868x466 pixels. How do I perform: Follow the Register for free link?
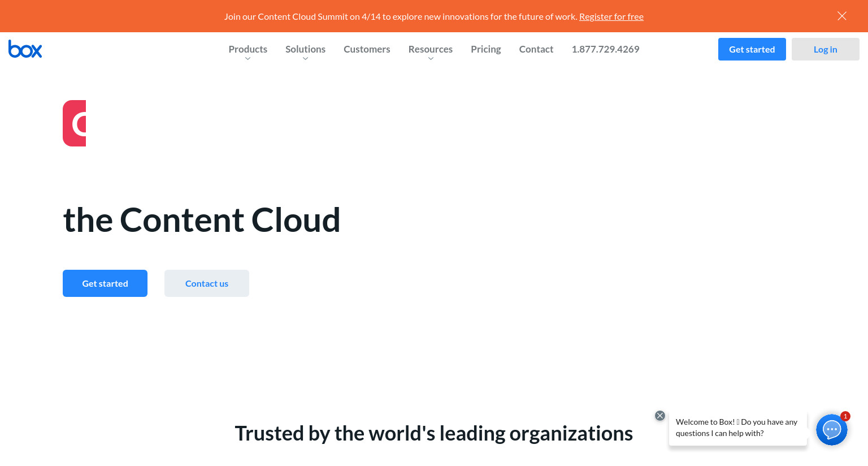point(611,16)
